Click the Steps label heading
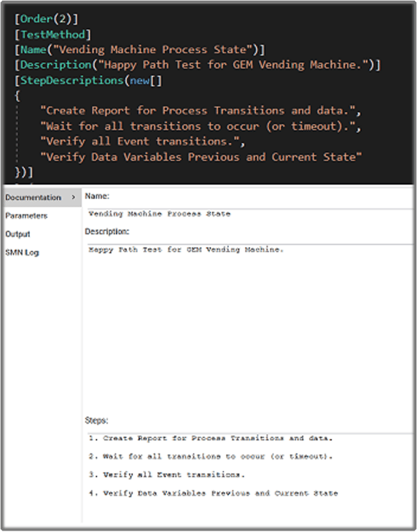This screenshot has width=417, height=532. click(x=96, y=420)
